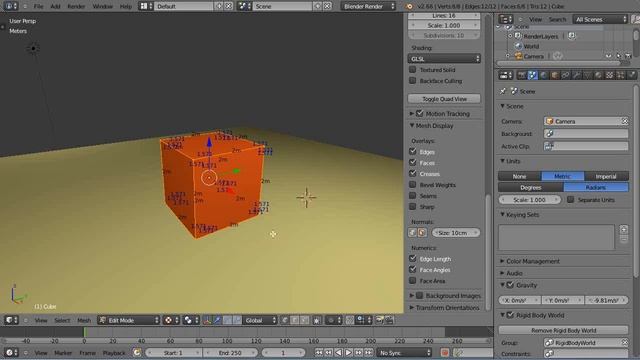
Task: Disable the Edge Length numerics checkbox
Action: pyautogui.click(x=413, y=258)
